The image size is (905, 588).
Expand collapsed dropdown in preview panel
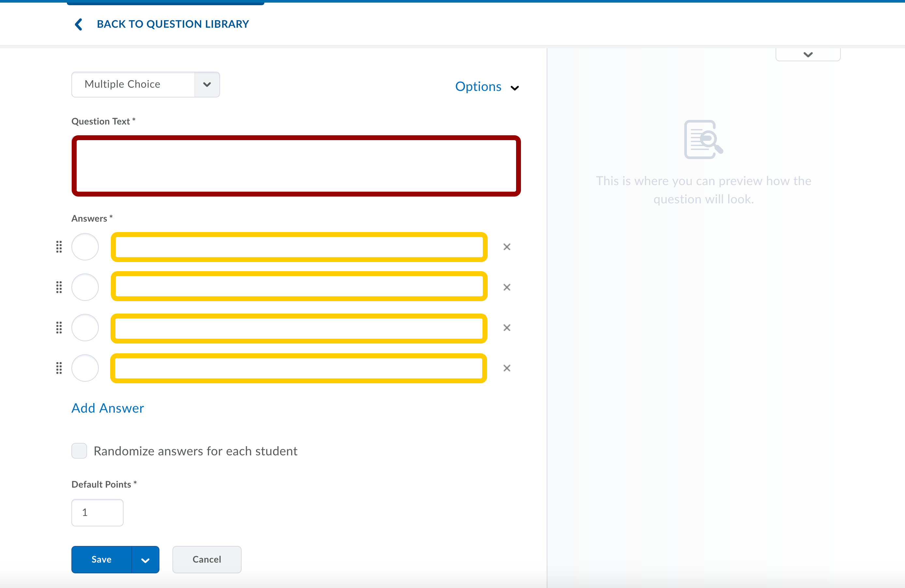coord(808,55)
